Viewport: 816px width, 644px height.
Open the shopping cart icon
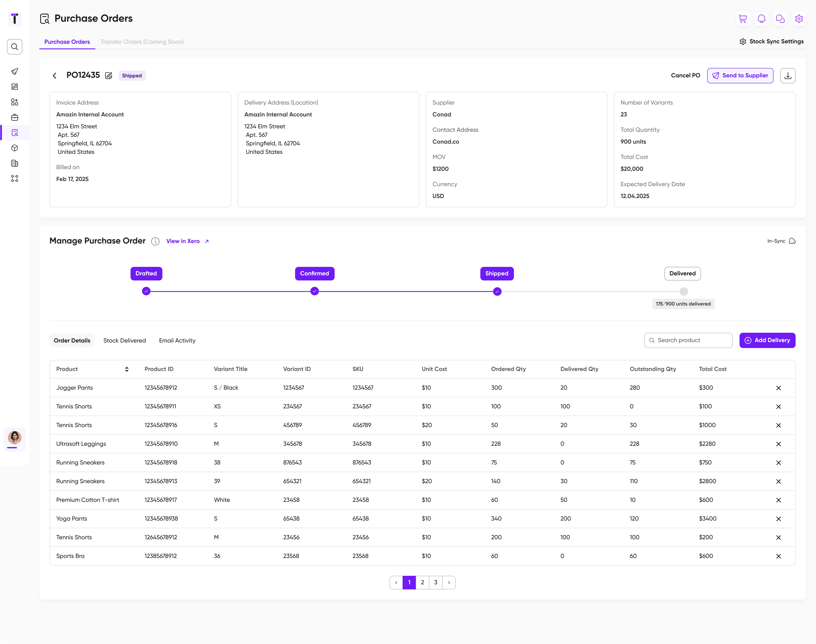(x=743, y=18)
